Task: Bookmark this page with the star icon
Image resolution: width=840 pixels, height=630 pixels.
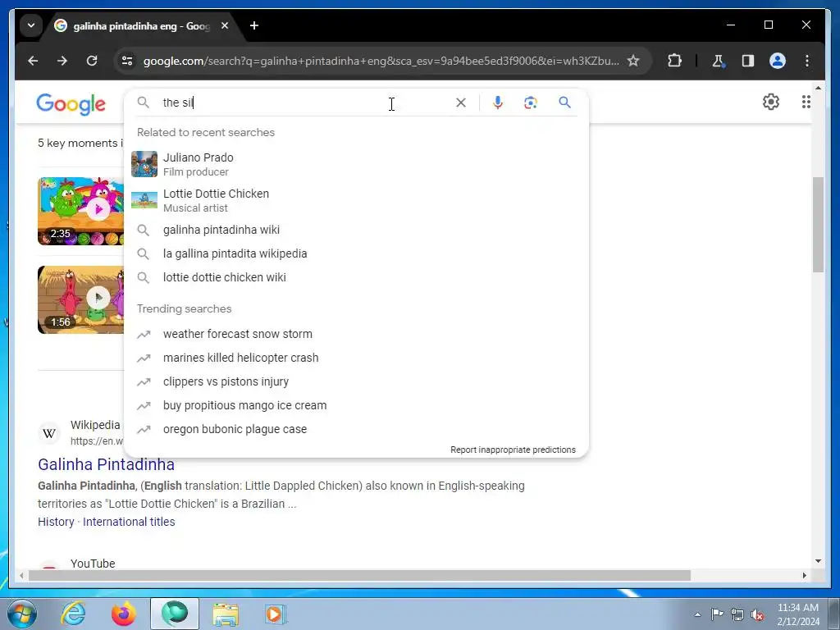Action: pos(633,61)
